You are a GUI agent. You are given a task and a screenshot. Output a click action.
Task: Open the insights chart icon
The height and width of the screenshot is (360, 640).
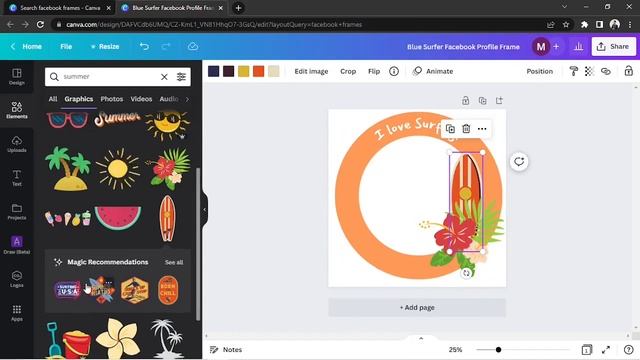pyautogui.click(x=578, y=47)
